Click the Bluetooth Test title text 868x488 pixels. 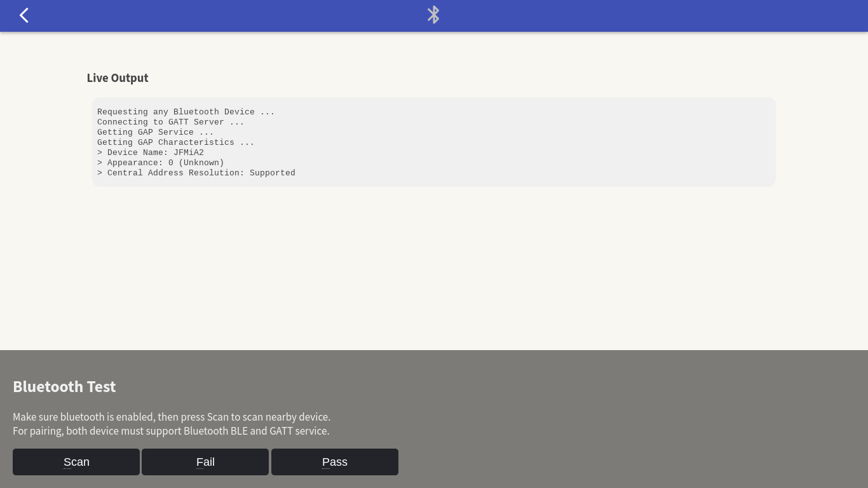[64, 386]
